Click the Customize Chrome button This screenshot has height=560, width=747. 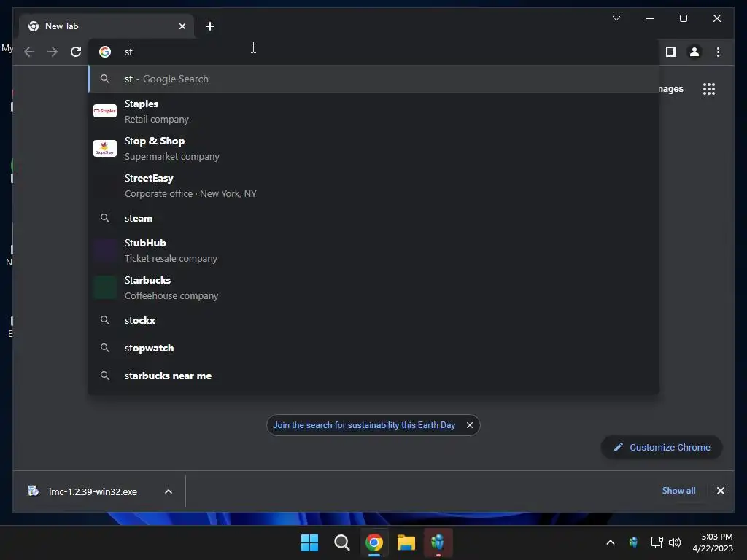coord(662,448)
